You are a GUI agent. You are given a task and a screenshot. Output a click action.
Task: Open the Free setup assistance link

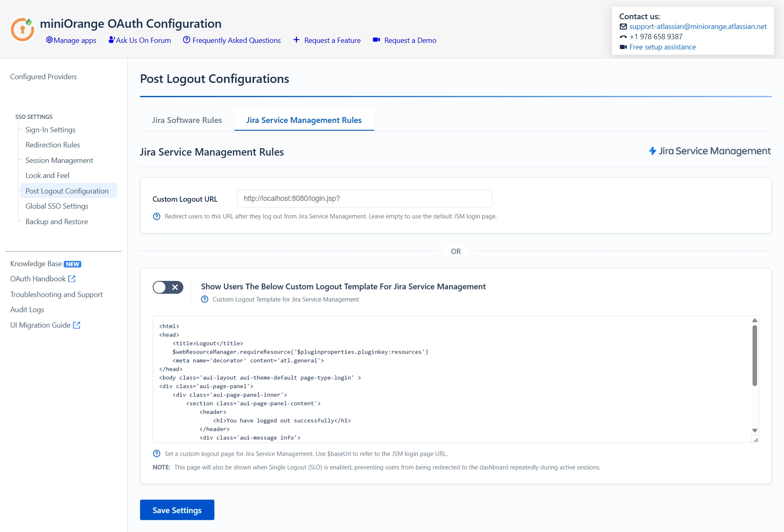(x=662, y=47)
